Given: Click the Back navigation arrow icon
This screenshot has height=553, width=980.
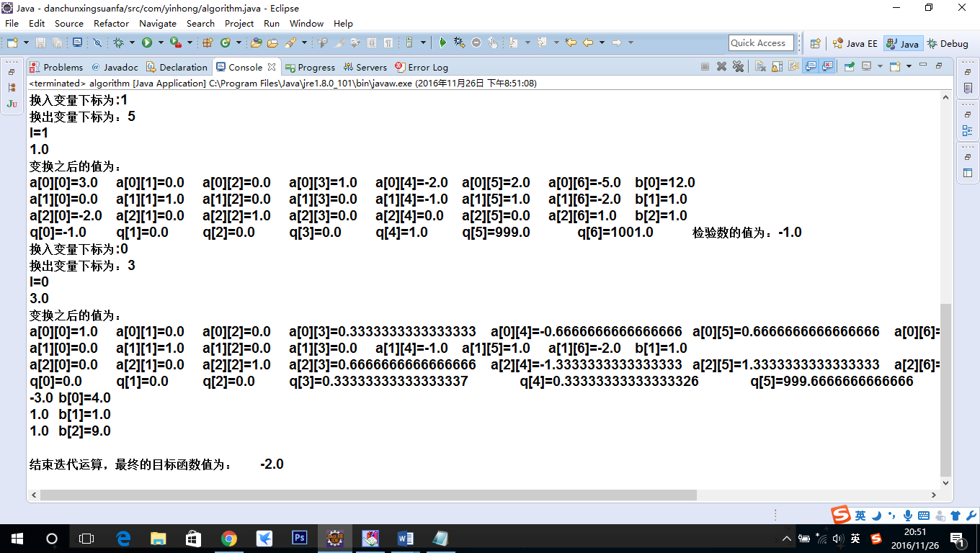Looking at the screenshot, I should (588, 42).
